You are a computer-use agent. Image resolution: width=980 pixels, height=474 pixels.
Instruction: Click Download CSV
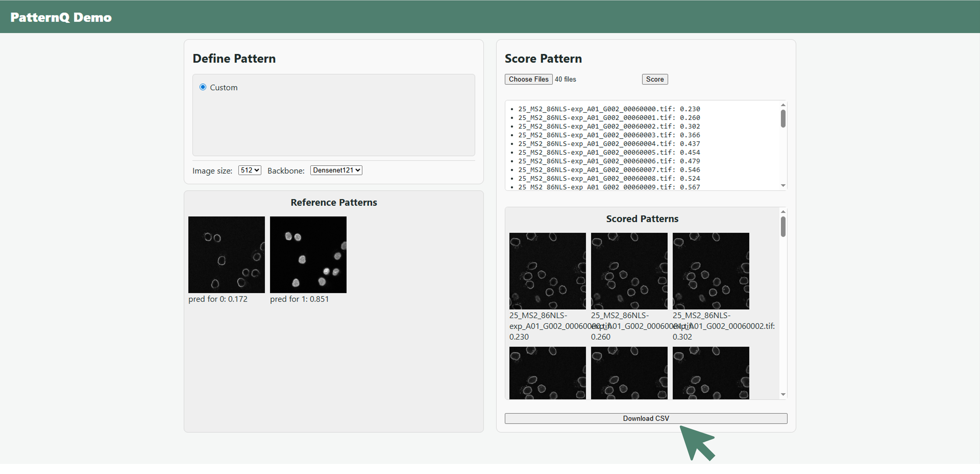(x=646, y=418)
